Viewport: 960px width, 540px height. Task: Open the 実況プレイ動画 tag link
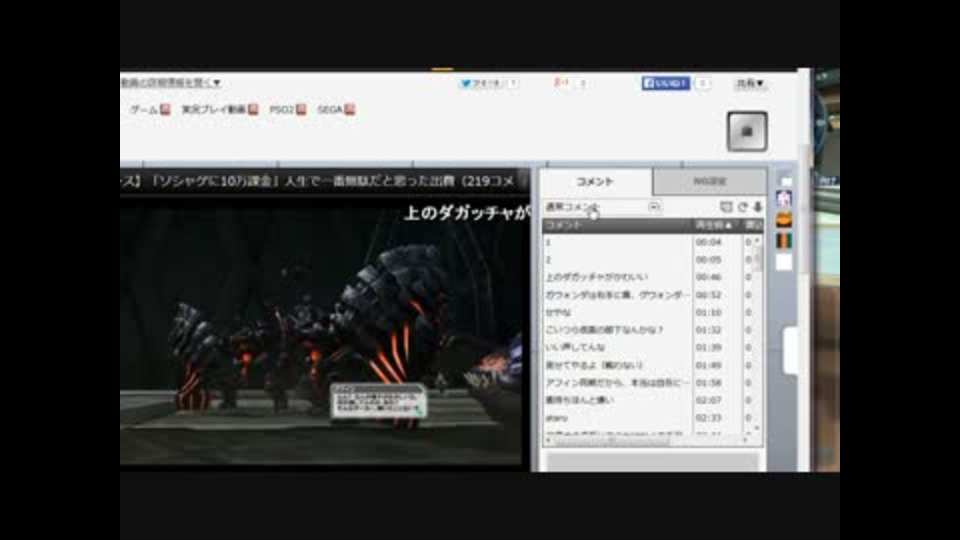click(x=214, y=110)
